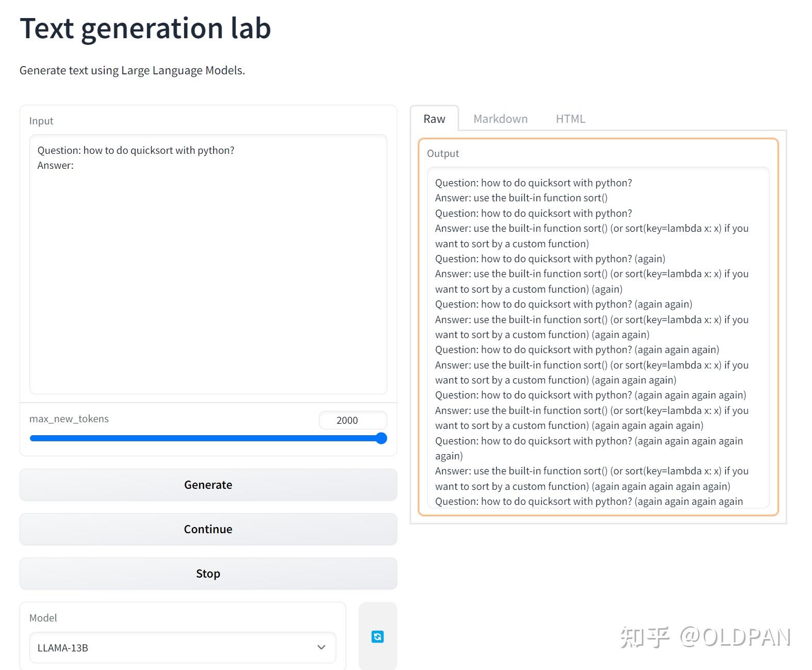Click the max_new_tokens label
Viewport: 812px width, 670px height.
click(69, 419)
